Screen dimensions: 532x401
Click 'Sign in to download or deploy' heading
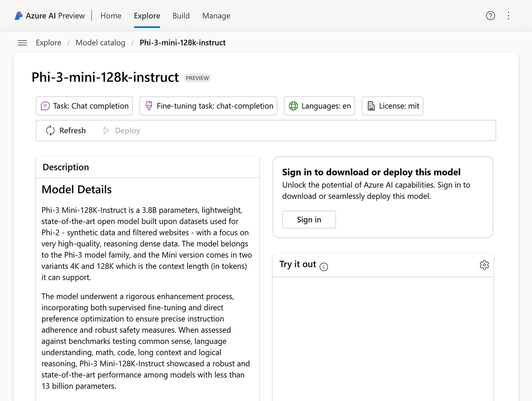point(372,172)
